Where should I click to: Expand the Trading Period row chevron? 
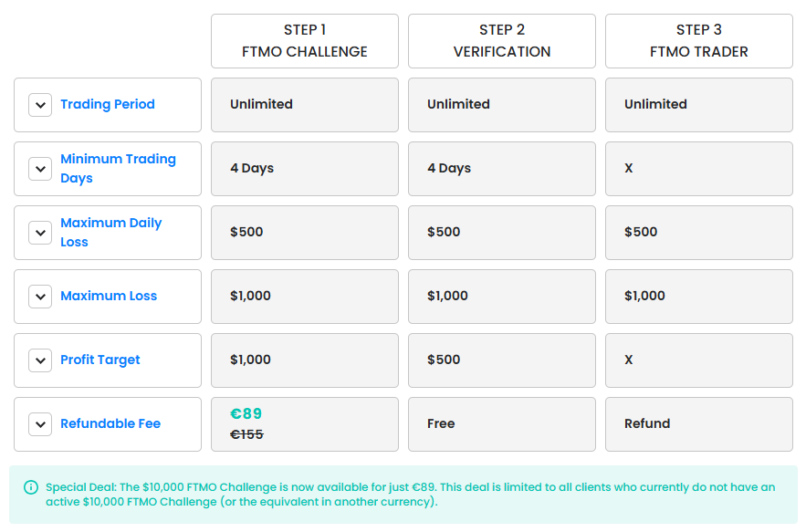(40, 105)
